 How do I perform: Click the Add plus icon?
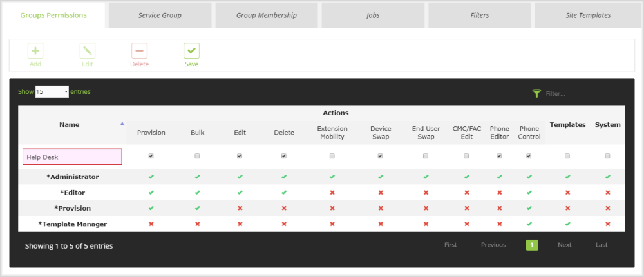pyautogui.click(x=35, y=51)
